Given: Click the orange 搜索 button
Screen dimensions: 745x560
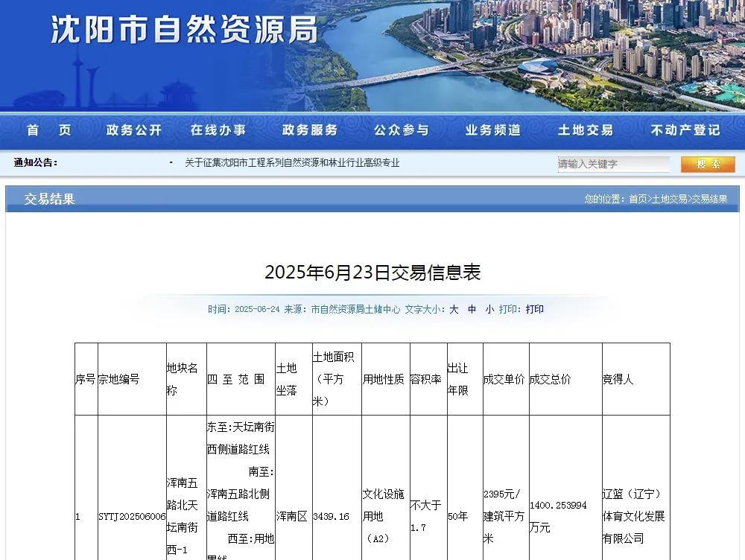Looking at the screenshot, I should [x=708, y=164].
